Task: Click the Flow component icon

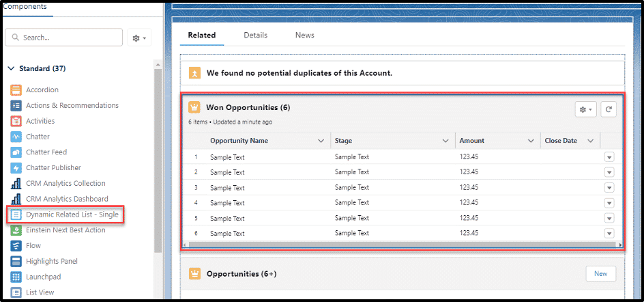Action: pos(16,245)
